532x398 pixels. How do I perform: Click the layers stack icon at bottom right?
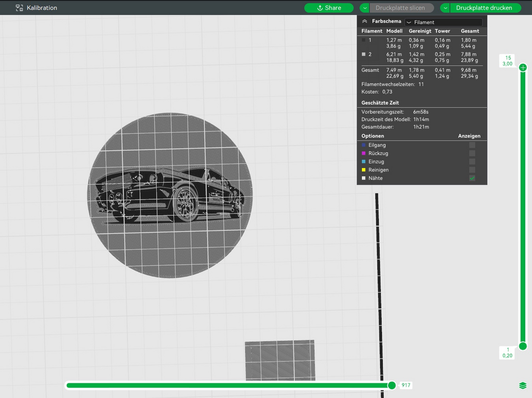(x=523, y=386)
